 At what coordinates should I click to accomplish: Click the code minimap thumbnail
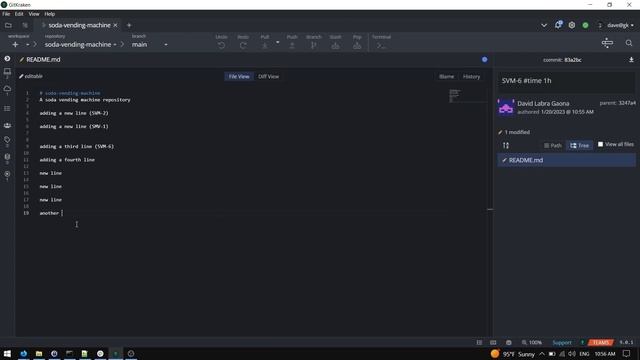click(x=455, y=96)
